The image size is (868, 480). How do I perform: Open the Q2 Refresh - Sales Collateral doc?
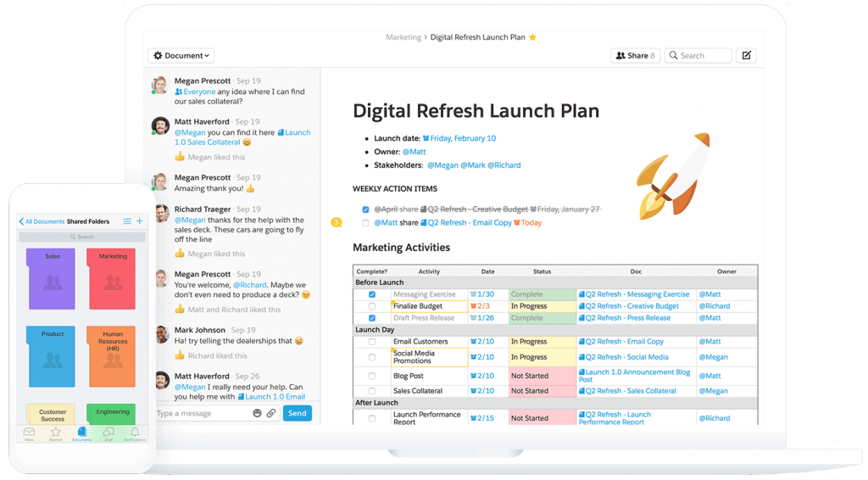pyautogui.click(x=627, y=391)
